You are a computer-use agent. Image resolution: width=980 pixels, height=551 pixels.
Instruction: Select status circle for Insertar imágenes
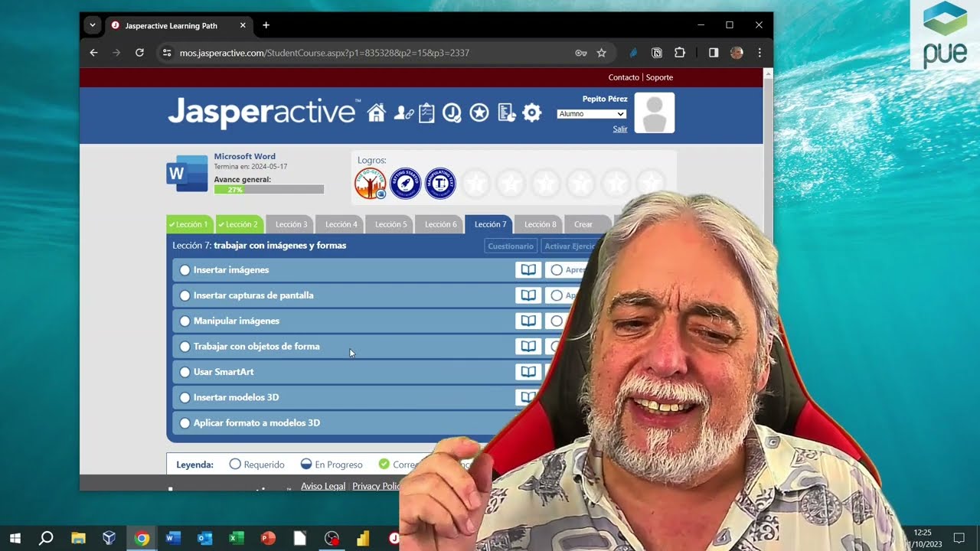(x=185, y=270)
